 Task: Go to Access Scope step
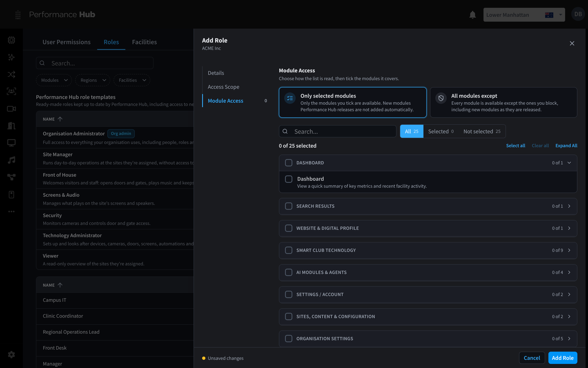coord(223,87)
